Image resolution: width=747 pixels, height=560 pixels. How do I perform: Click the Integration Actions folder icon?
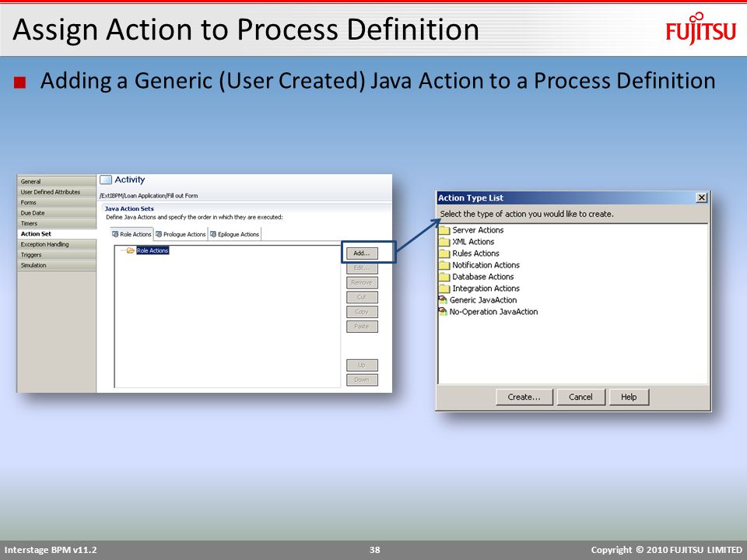pos(444,289)
